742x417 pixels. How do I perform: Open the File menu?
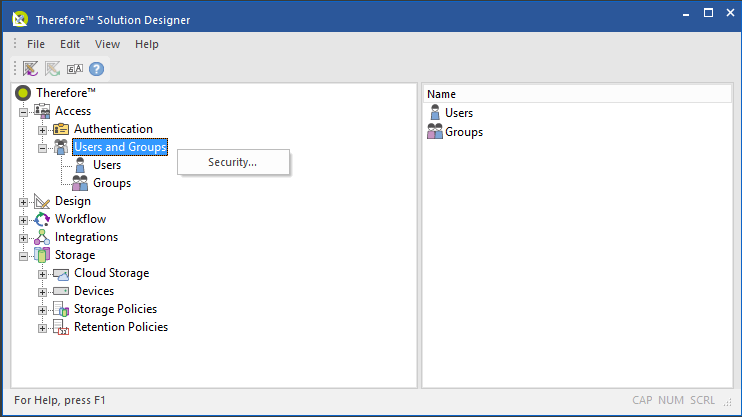tap(36, 44)
